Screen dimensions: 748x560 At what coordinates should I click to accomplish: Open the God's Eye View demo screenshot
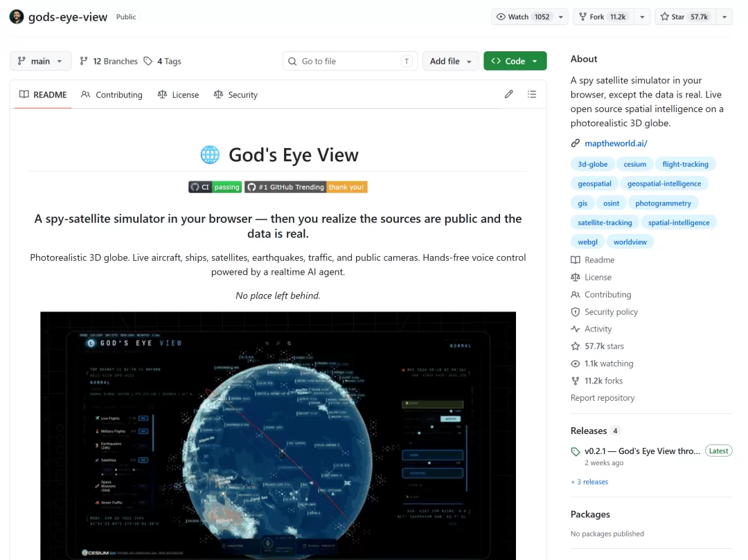point(278,435)
